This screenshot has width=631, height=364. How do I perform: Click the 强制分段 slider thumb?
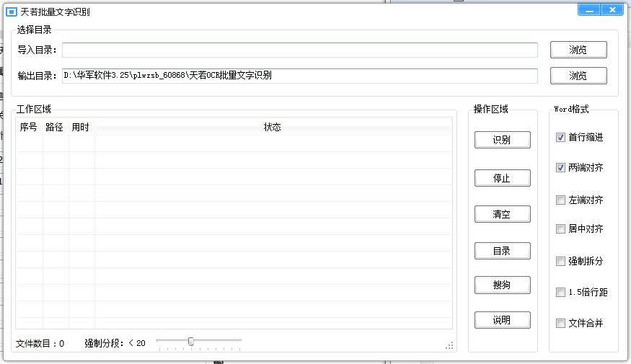(x=191, y=342)
